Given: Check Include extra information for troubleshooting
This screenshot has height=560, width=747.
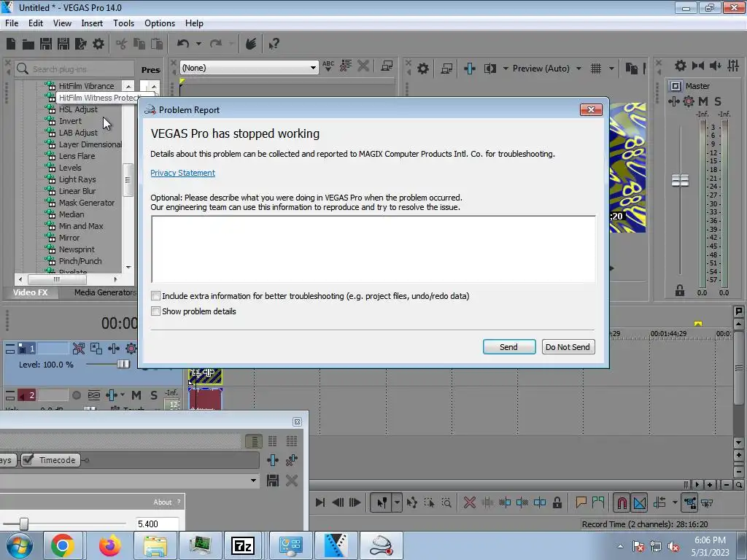Looking at the screenshot, I should pyautogui.click(x=155, y=296).
